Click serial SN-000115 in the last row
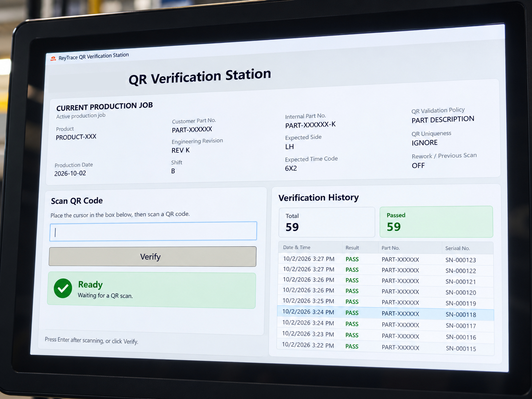 [461, 349]
